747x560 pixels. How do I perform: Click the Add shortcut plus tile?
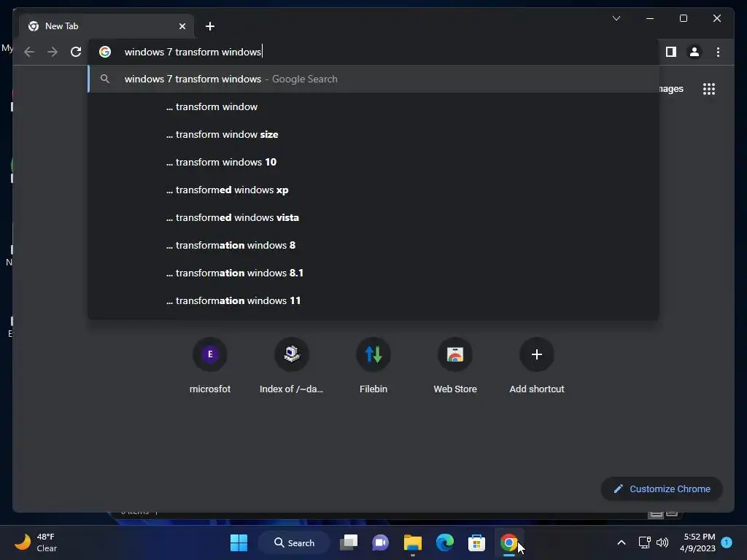[537, 366]
